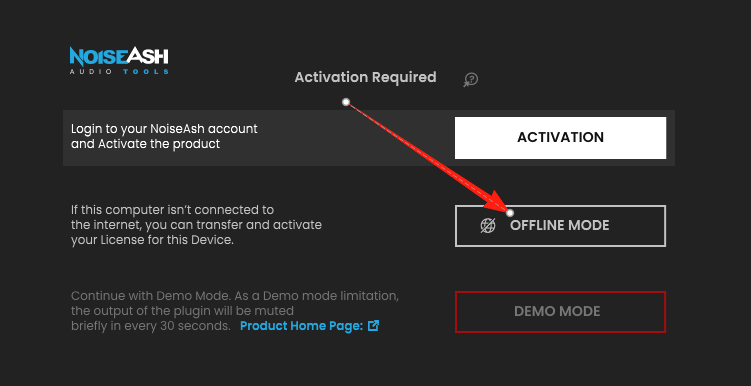Click the NoiseAsh Audio Tools logo
Viewport: 751px width, 386px height.
tap(119, 60)
